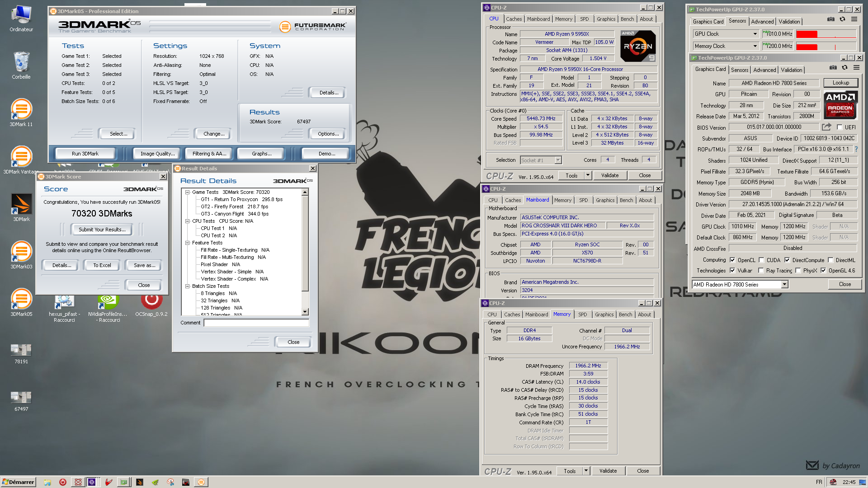Click camera icon in GPU-Z Sensors window
Image resolution: width=868 pixels, height=488 pixels.
tap(831, 19)
